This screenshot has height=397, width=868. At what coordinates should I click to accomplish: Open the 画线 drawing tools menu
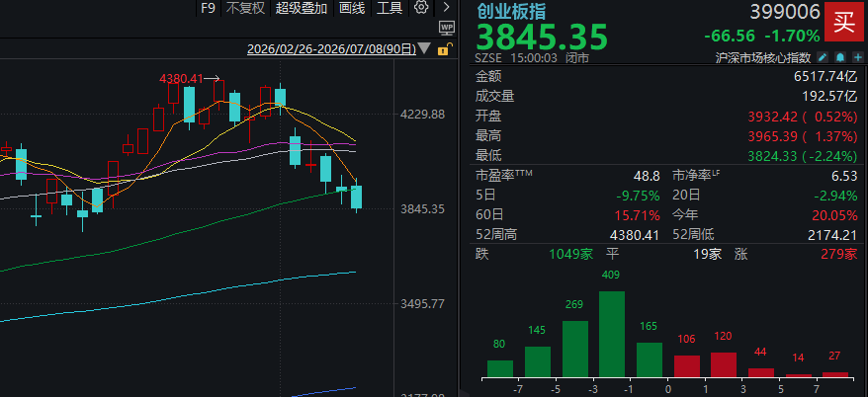click(352, 8)
